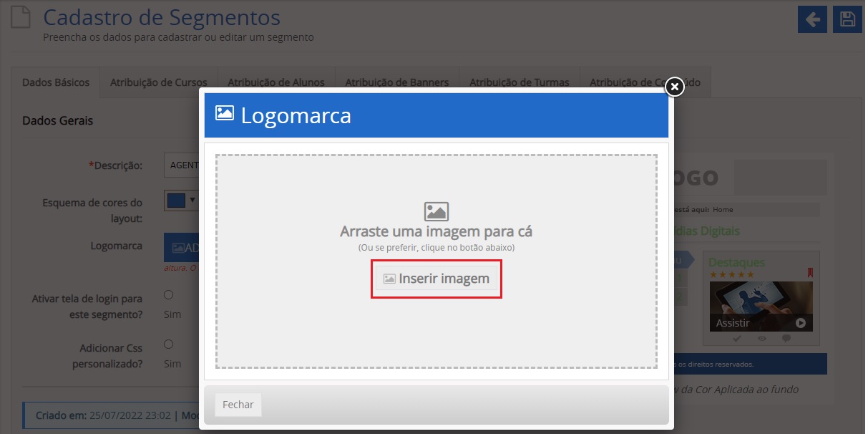Open the Atribuição de Banners tab
Image resolution: width=868 pixels, height=434 pixels.
(x=396, y=82)
